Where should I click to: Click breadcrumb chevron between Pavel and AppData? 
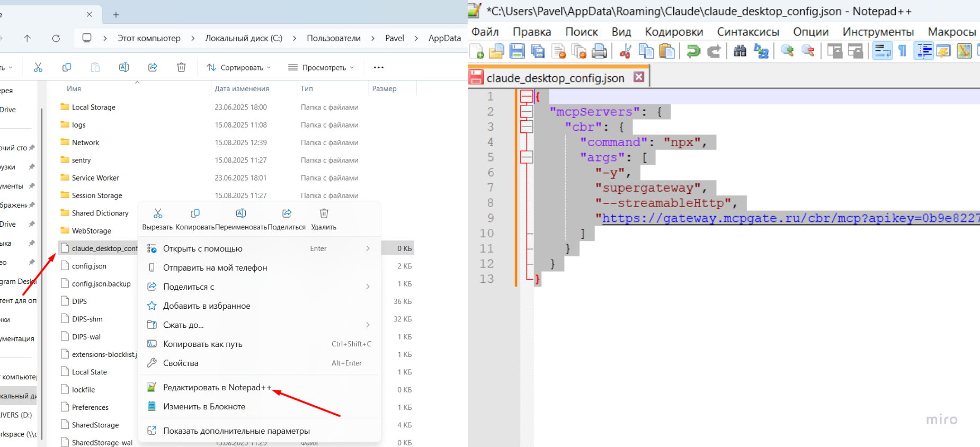(x=416, y=38)
